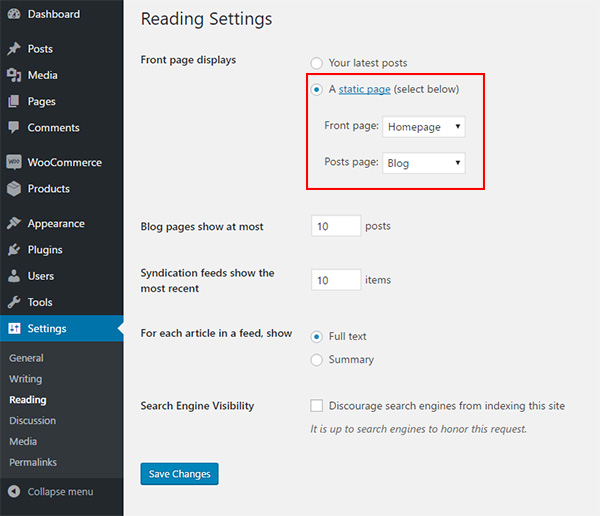
Task: Select the Your latest posts radio button
Action: [x=316, y=63]
